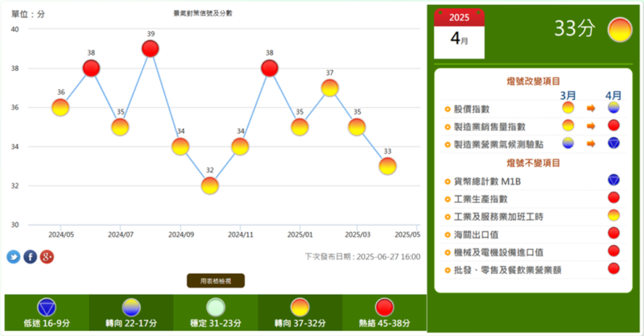The image size is (644, 336).
Task: Click the orange arrow in 製造業營業氣候測驗點 row
Action: (591, 143)
